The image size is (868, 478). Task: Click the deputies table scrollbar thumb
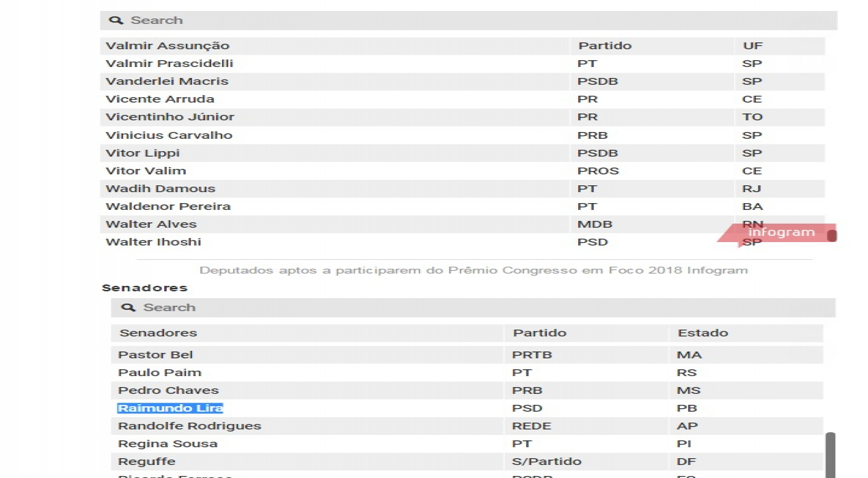pos(832,236)
